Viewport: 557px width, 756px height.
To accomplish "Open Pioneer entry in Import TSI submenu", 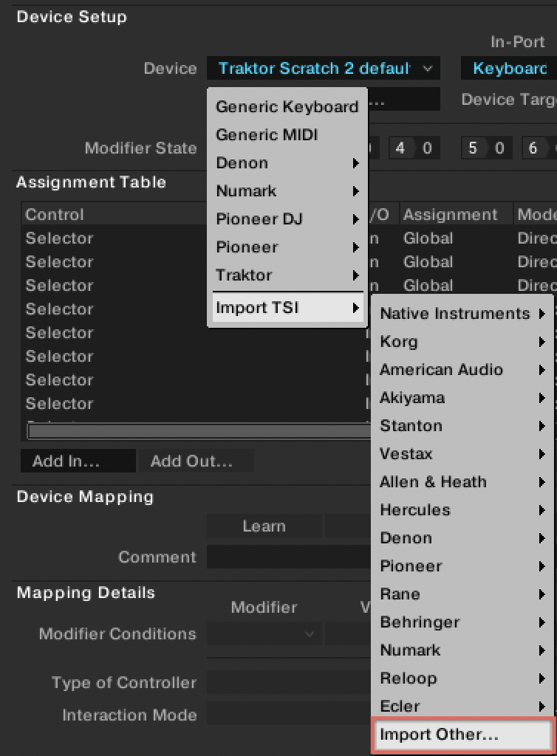I will click(x=462, y=566).
